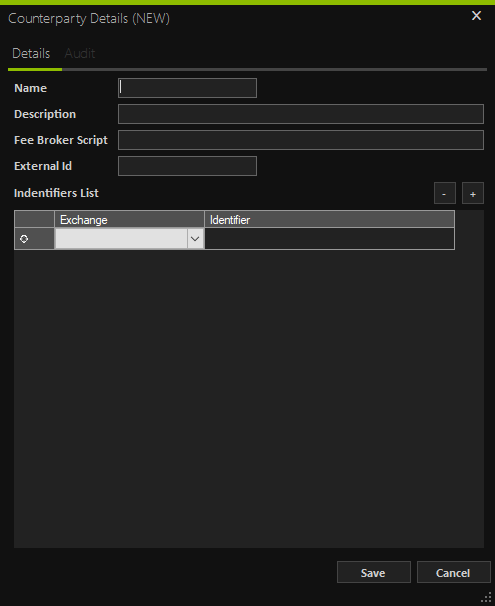The width and height of the screenshot is (495, 606).
Task: Sort by Identifier column header
Action: [x=330, y=220]
